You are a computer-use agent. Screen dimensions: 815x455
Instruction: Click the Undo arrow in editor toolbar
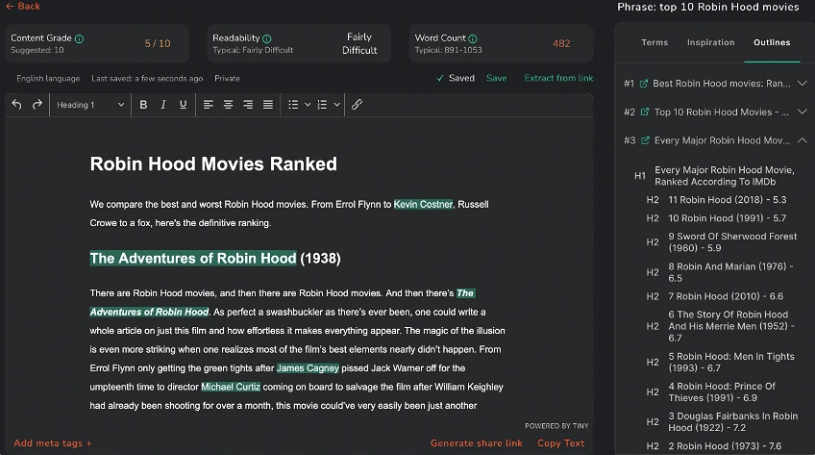pyautogui.click(x=17, y=105)
